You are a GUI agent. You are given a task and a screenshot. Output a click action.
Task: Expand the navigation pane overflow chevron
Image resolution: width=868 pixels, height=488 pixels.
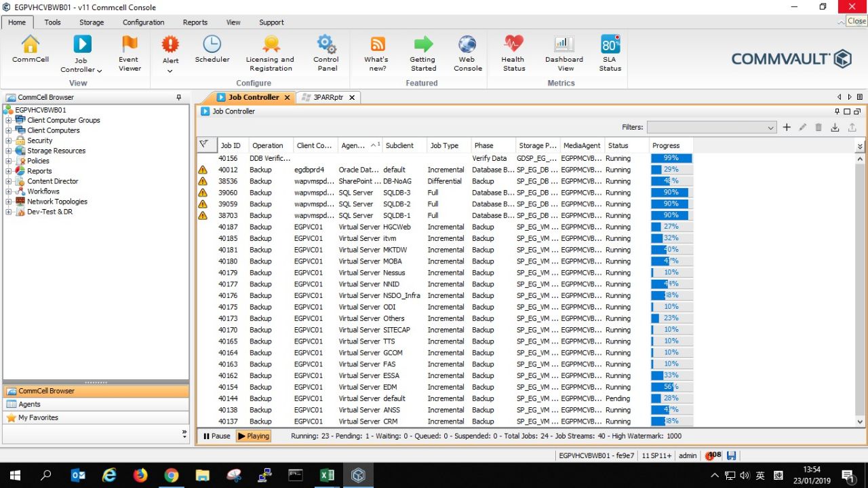click(184, 432)
